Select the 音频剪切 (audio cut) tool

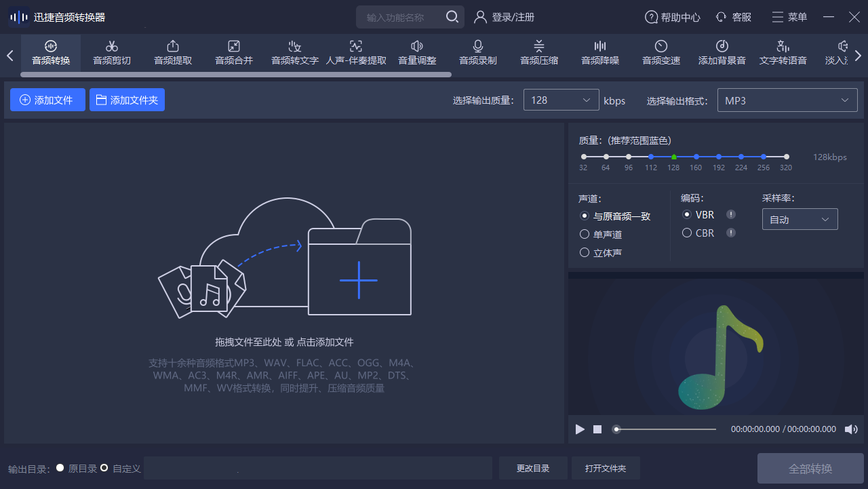click(111, 53)
